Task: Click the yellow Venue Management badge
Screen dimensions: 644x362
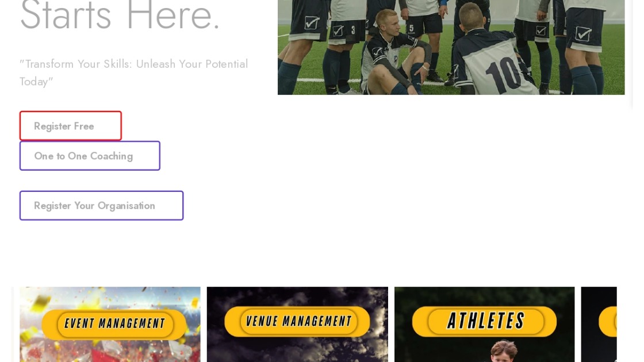Action: coord(297,321)
